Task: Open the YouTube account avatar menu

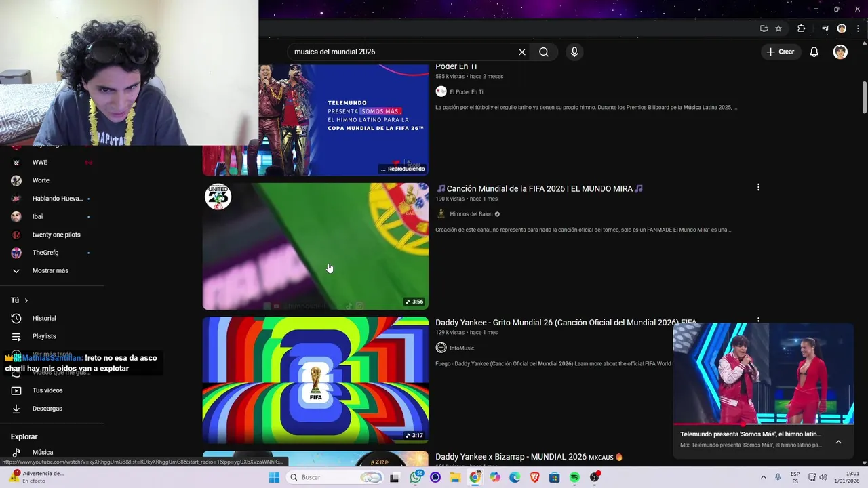Action: pos(840,52)
